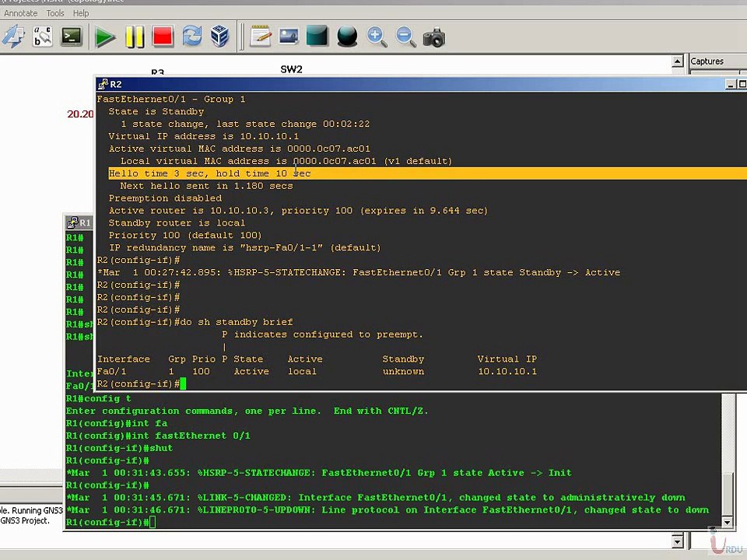Image resolution: width=747 pixels, height=560 pixels.
Task: Click the topology scroll-down arrow at bottom right
Action: [677, 541]
